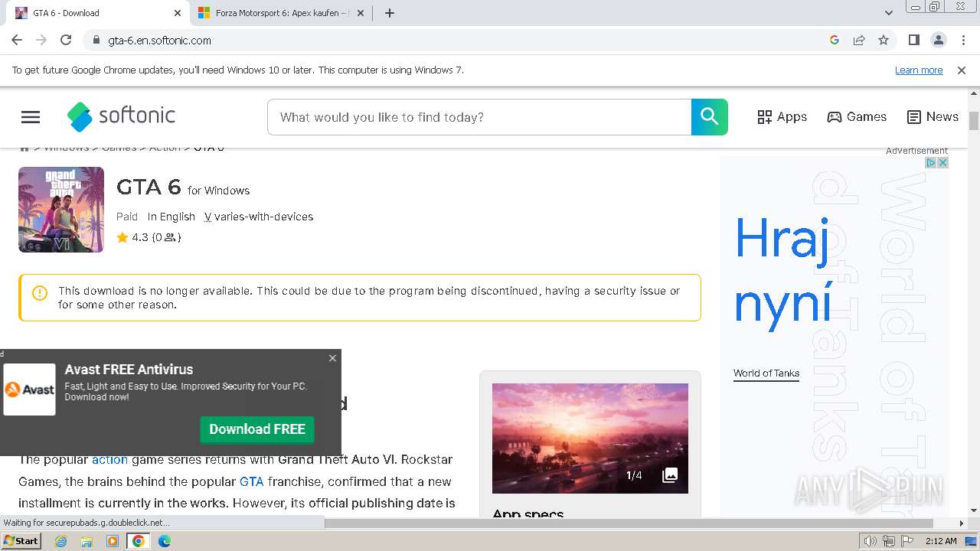This screenshot has width=980, height=551.
Task: Click the blue search magnifier button
Action: [709, 117]
